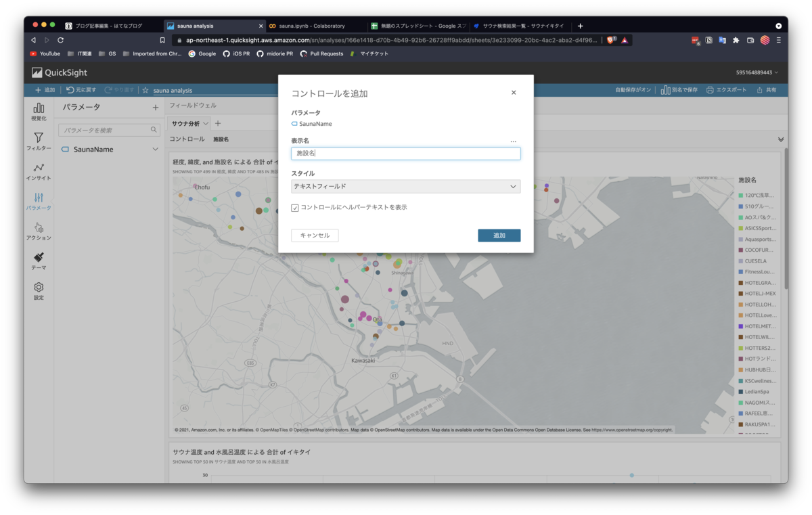Viewport: 812px width, 515px height.
Task: Add a new sheet with plus
Action: [x=218, y=123]
